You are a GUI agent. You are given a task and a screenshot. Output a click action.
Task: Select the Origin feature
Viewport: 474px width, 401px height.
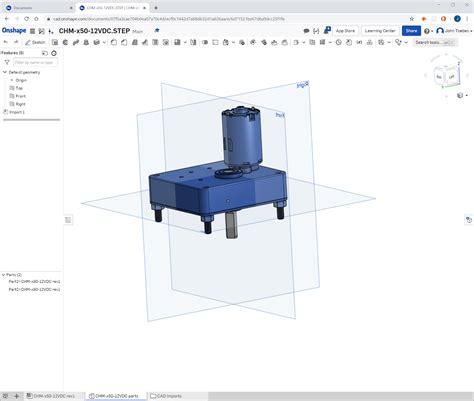21,80
